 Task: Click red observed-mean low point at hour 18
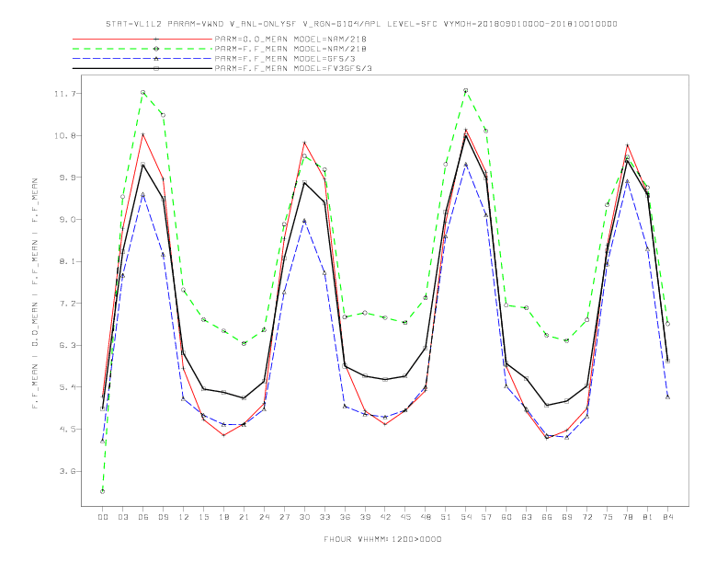click(x=223, y=435)
